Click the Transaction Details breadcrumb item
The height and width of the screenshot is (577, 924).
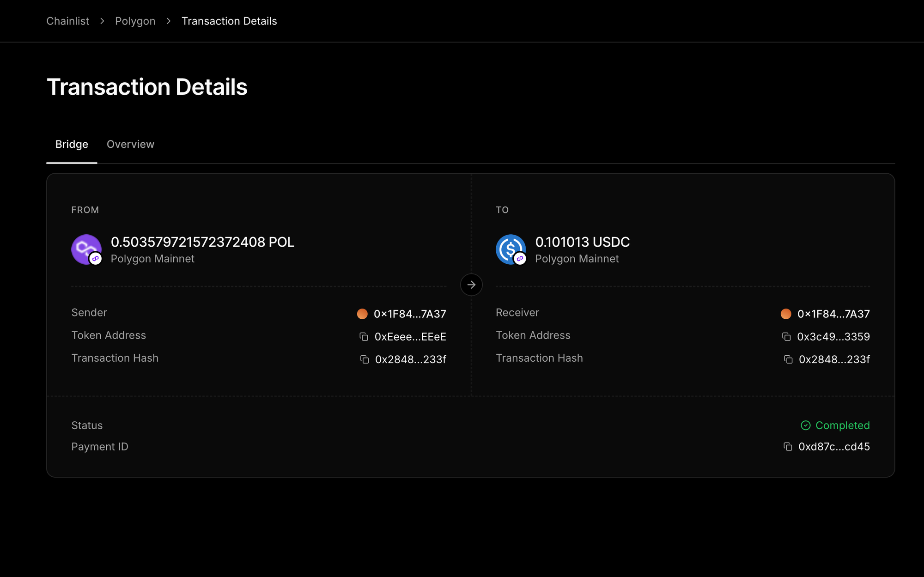click(x=229, y=21)
